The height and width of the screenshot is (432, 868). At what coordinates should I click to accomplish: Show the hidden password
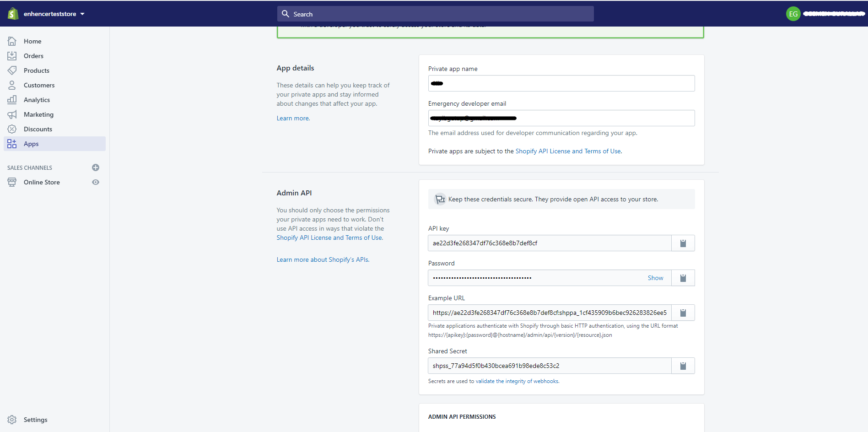(655, 278)
